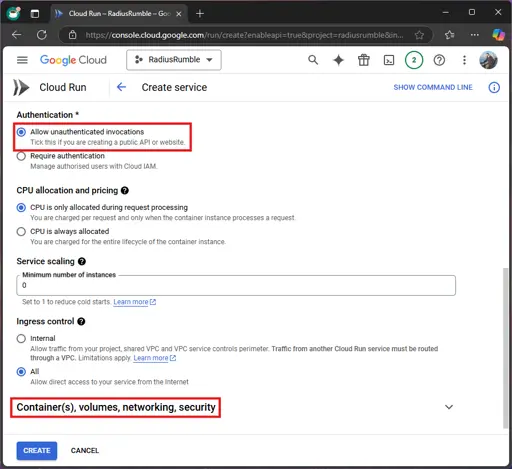Open the Gemini sparkle assistant icon
The image size is (512, 469).
(x=338, y=60)
